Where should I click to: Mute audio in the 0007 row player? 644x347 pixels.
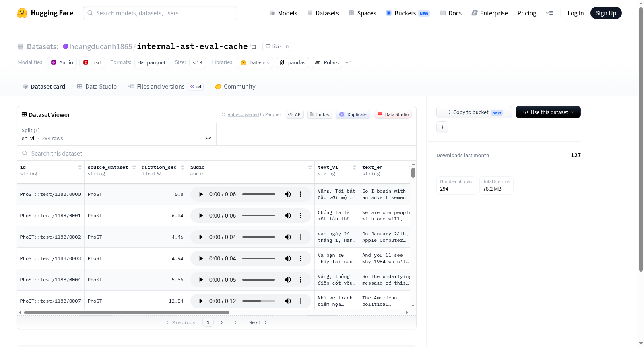pos(288,301)
